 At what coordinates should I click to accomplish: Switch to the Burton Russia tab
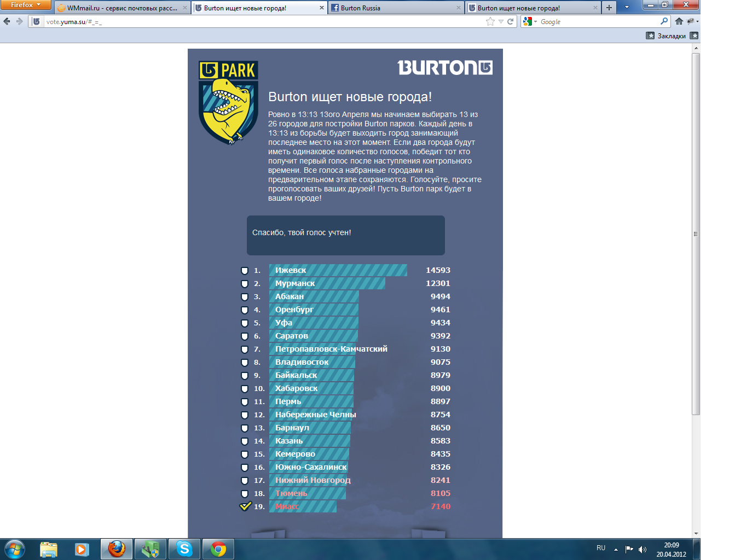click(x=396, y=8)
